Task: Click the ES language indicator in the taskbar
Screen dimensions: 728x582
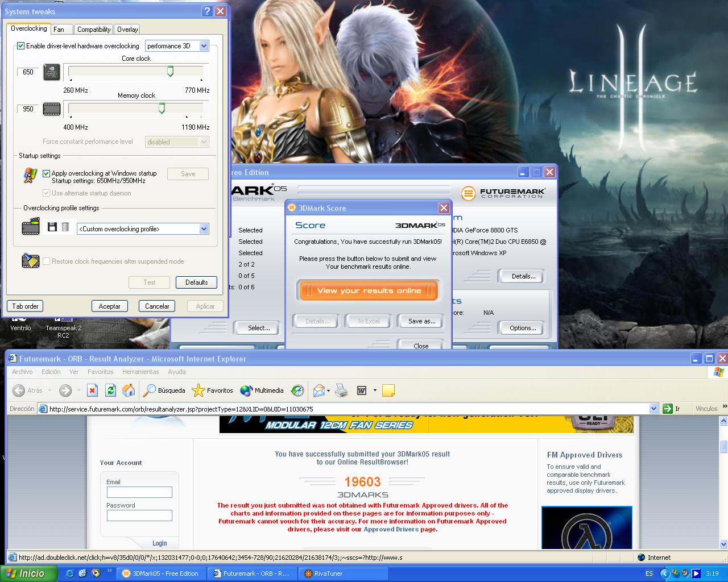Action: pyautogui.click(x=649, y=573)
